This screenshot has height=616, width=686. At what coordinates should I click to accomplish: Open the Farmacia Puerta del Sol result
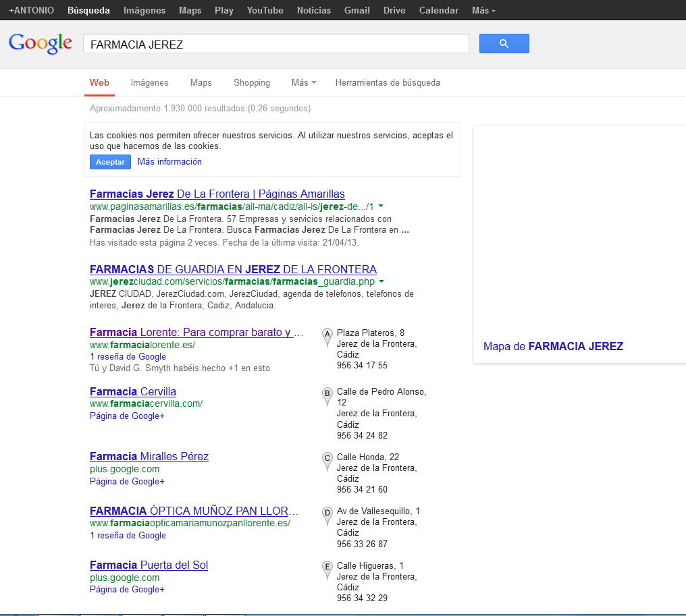(x=149, y=565)
